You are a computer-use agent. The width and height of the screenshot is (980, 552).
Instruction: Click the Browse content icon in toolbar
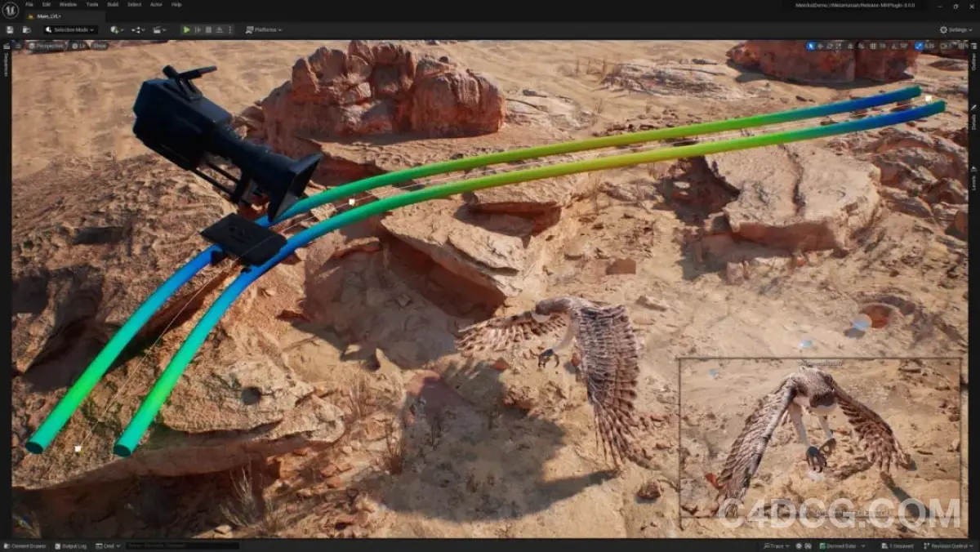[x=27, y=29]
